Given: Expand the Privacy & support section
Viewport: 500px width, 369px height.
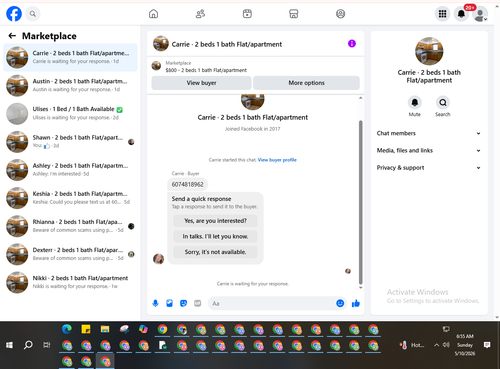Looking at the screenshot, I should (429, 168).
